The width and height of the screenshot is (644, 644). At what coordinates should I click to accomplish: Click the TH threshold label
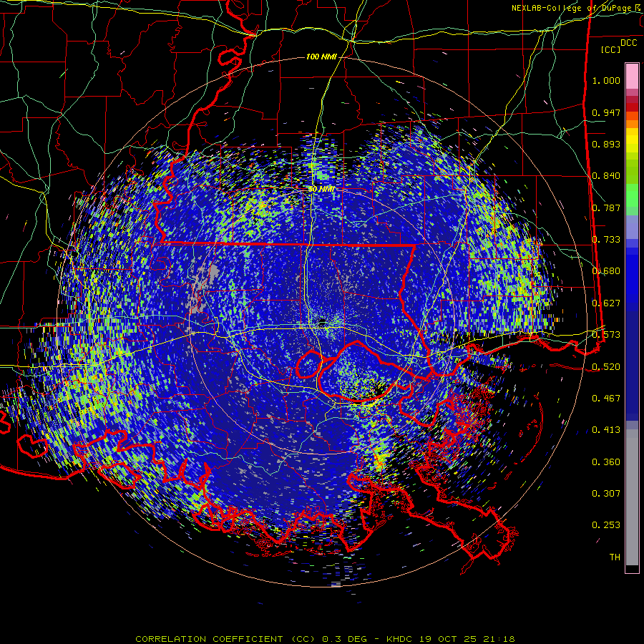point(615,557)
